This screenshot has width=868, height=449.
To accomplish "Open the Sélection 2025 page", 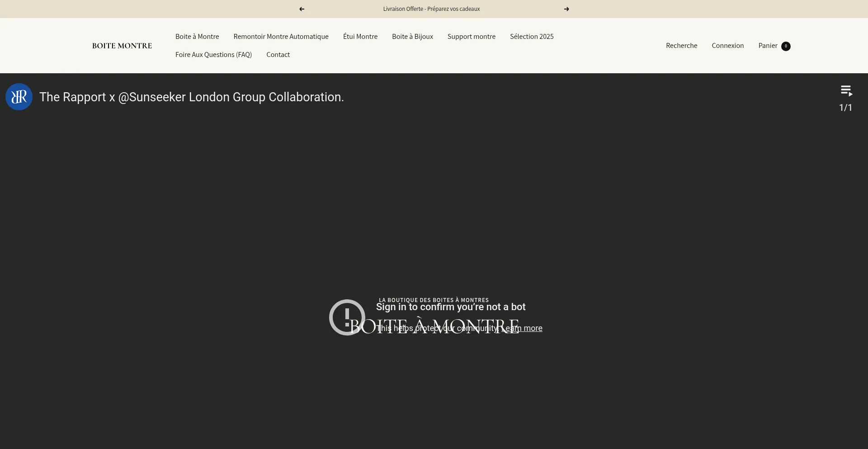I will click(x=532, y=37).
